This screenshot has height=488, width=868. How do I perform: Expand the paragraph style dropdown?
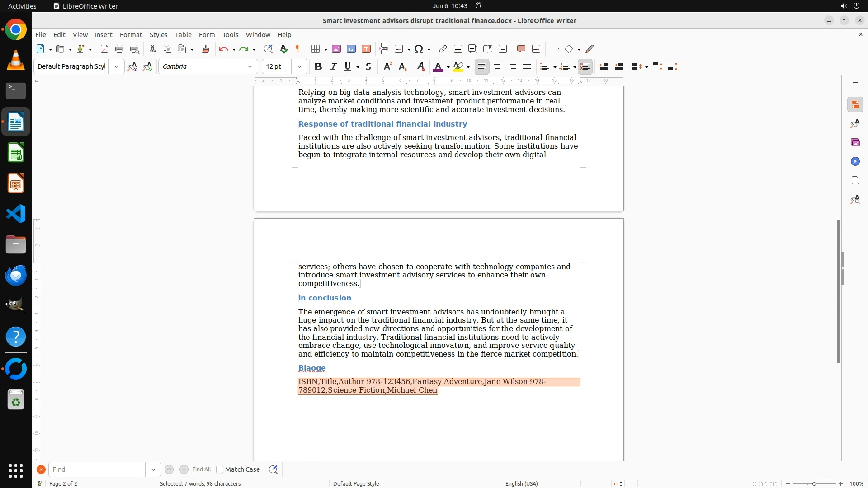point(117,66)
